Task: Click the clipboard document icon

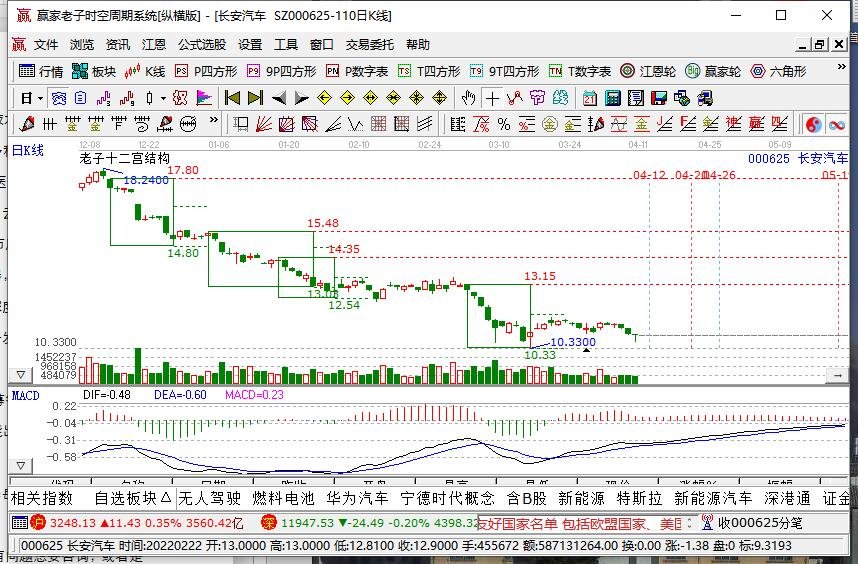Action: [80, 98]
